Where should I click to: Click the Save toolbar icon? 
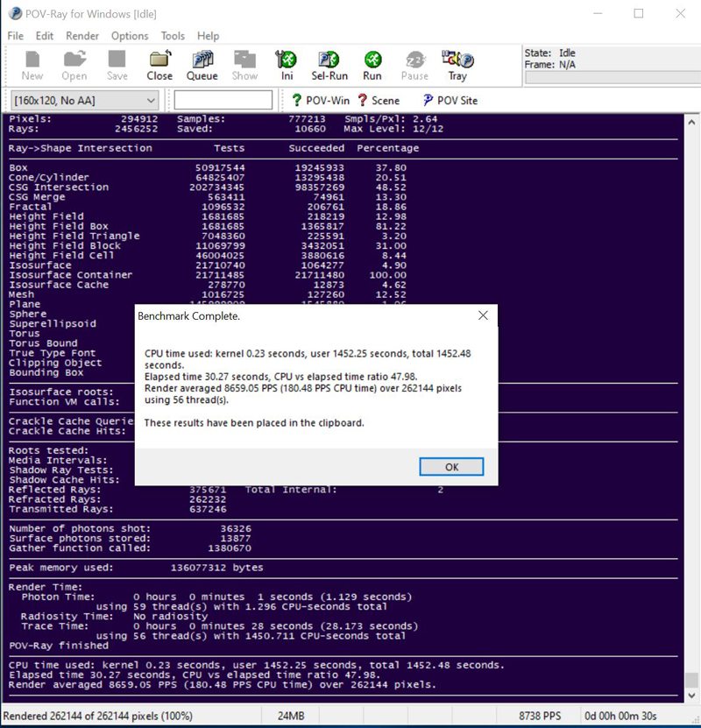[117, 66]
